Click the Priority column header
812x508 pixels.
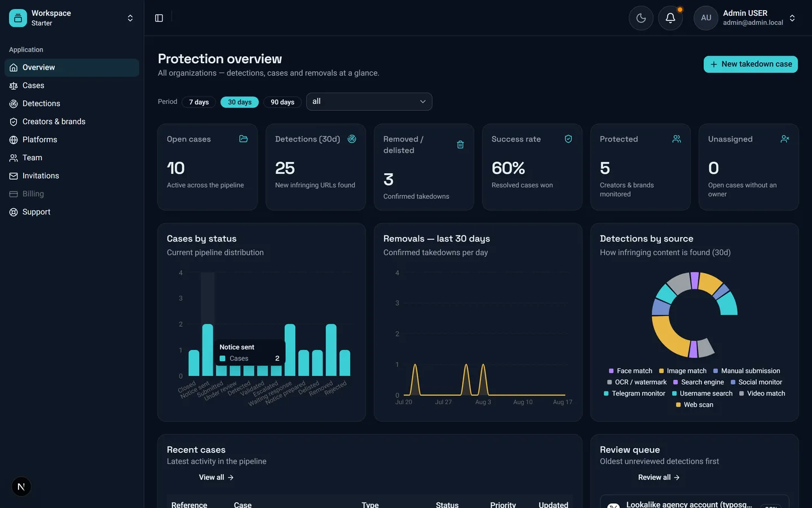point(503,505)
